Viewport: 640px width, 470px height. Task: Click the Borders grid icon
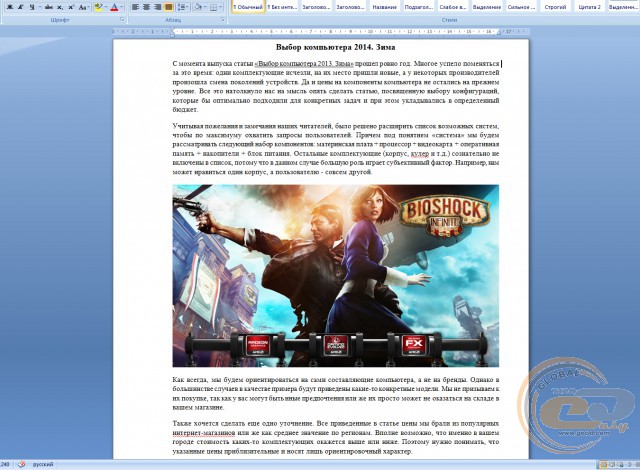coord(213,7)
